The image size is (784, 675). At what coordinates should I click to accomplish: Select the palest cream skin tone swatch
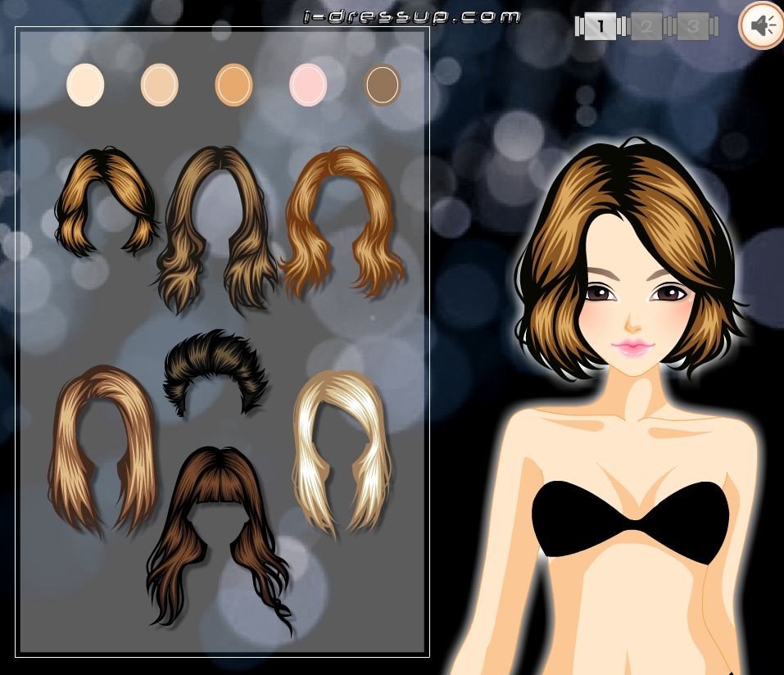(85, 84)
